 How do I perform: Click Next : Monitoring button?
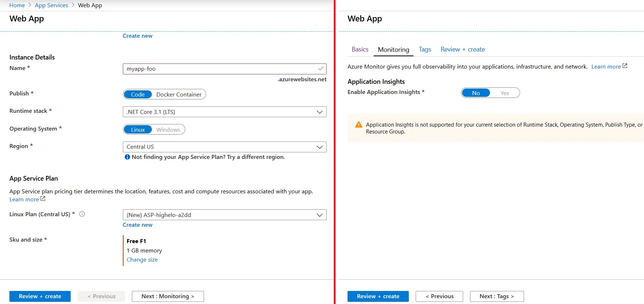click(168, 296)
